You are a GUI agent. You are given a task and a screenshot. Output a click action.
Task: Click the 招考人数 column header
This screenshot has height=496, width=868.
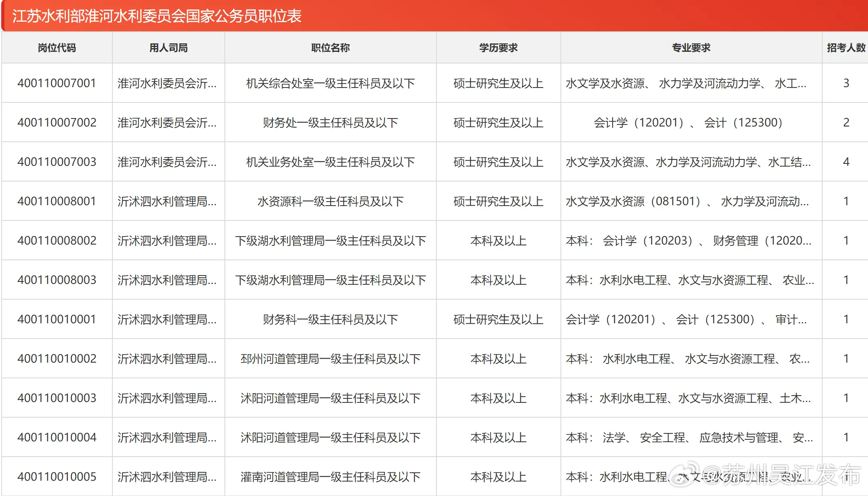(846, 48)
